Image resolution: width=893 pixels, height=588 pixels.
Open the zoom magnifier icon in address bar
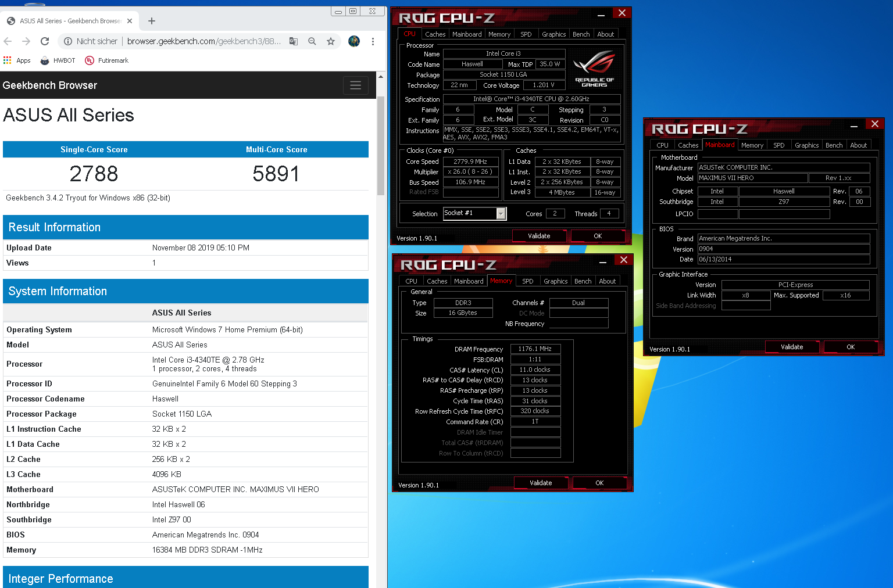point(312,41)
